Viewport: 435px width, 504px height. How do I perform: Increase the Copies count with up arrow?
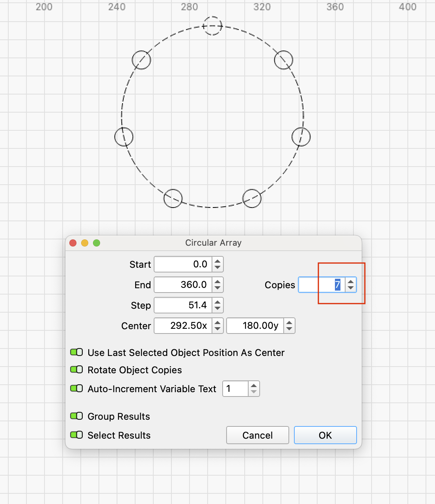click(x=351, y=282)
